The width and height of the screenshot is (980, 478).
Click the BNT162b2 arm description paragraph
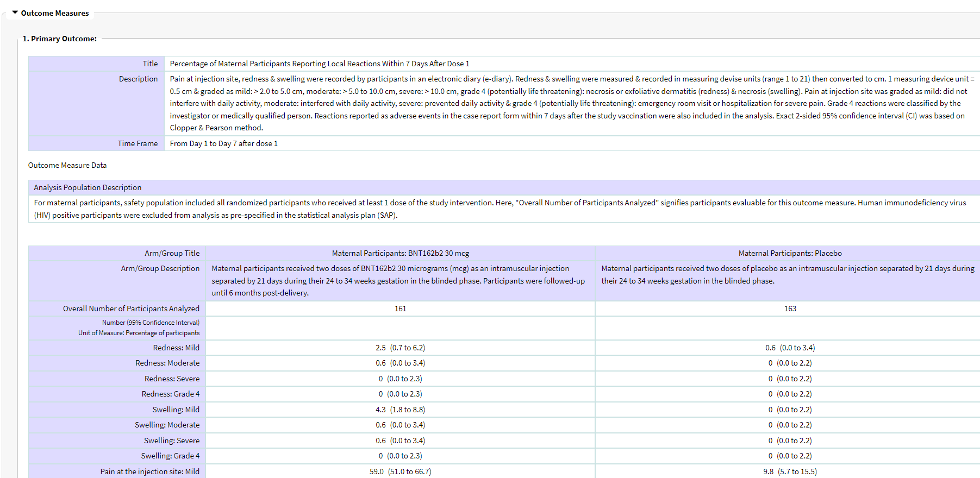point(398,281)
